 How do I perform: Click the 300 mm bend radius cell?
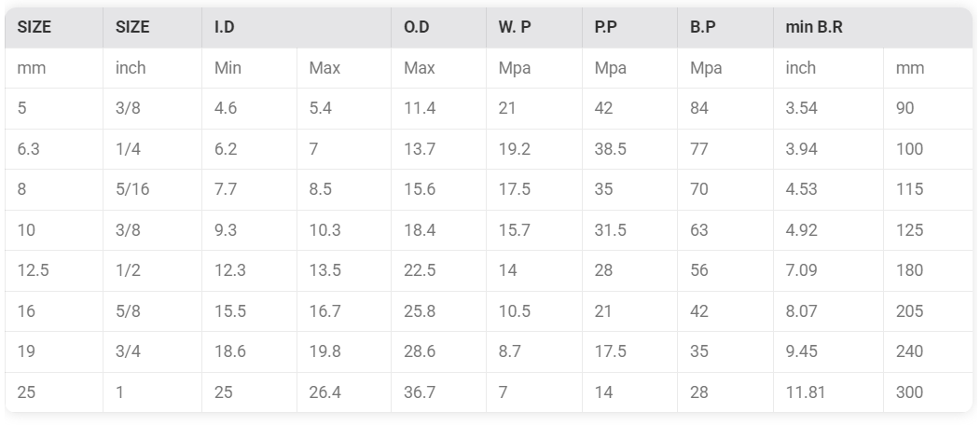[x=928, y=392]
